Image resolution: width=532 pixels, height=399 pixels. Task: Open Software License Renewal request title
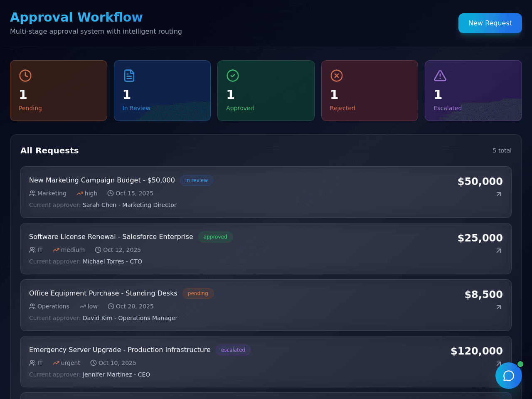[x=111, y=236]
